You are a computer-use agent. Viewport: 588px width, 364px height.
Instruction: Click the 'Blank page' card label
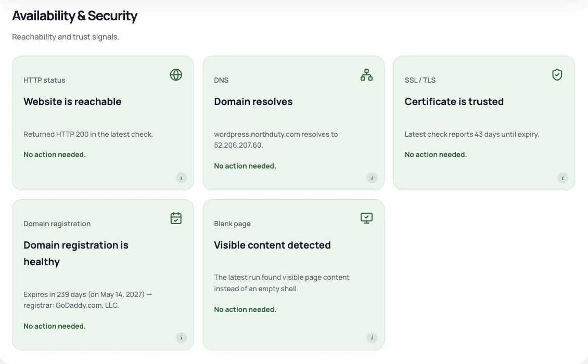(x=232, y=224)
